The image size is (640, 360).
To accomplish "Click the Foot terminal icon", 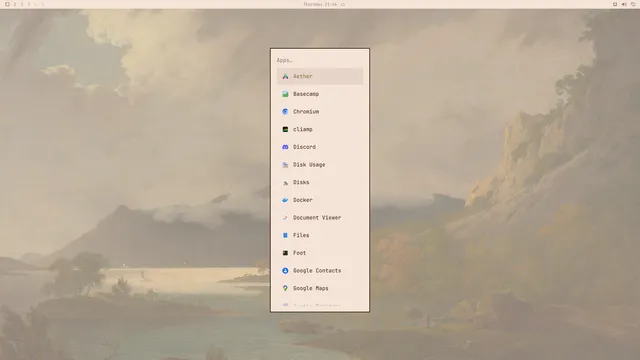I will pyautogui.click(x=285, y=253).
